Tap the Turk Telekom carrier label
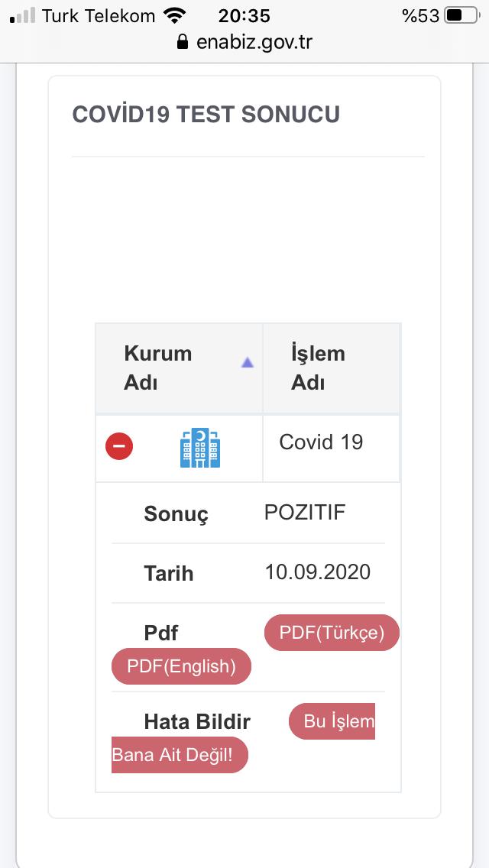 (99, 15)
